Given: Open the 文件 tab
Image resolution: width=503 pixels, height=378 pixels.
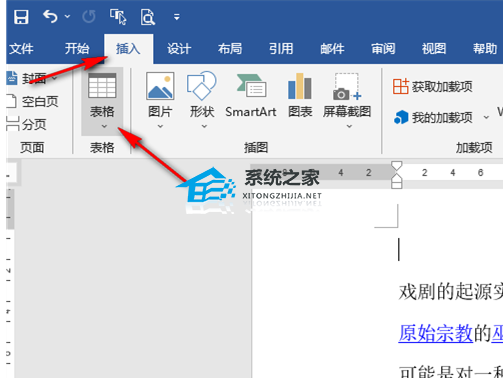Looking at the screenshot, I should click(21, 49).
